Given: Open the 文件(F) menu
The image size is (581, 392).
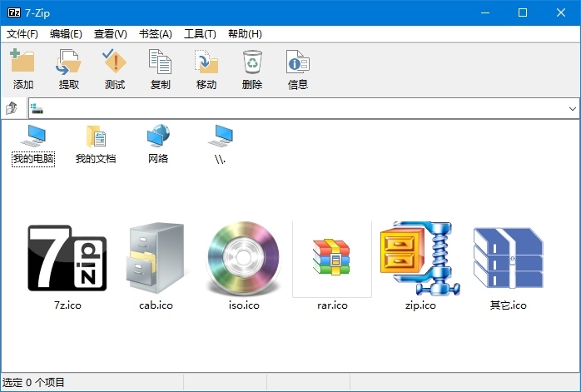Looking at the screenshot, I should coord(22,34).
